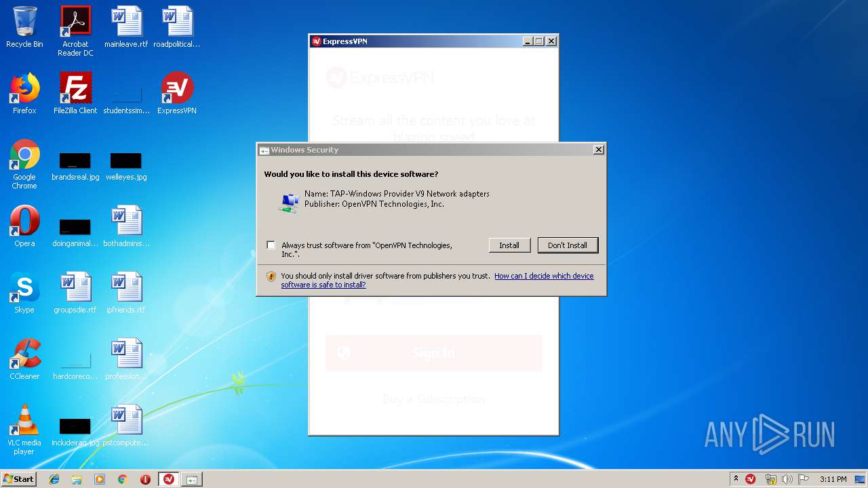The height and width of the screenshot is (488, 868).
Task: Click the security shield icon in dialog footer
Action: pos(271,276)
